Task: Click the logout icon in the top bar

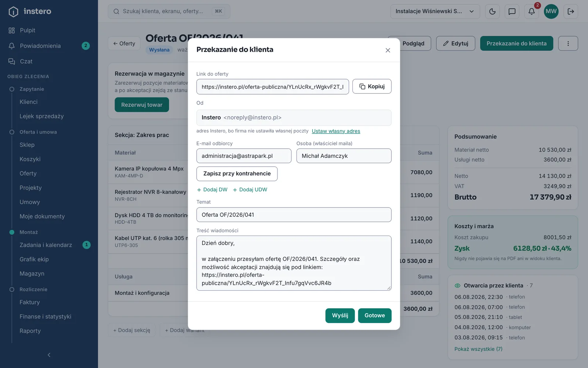Action: [x=571, y=11]
